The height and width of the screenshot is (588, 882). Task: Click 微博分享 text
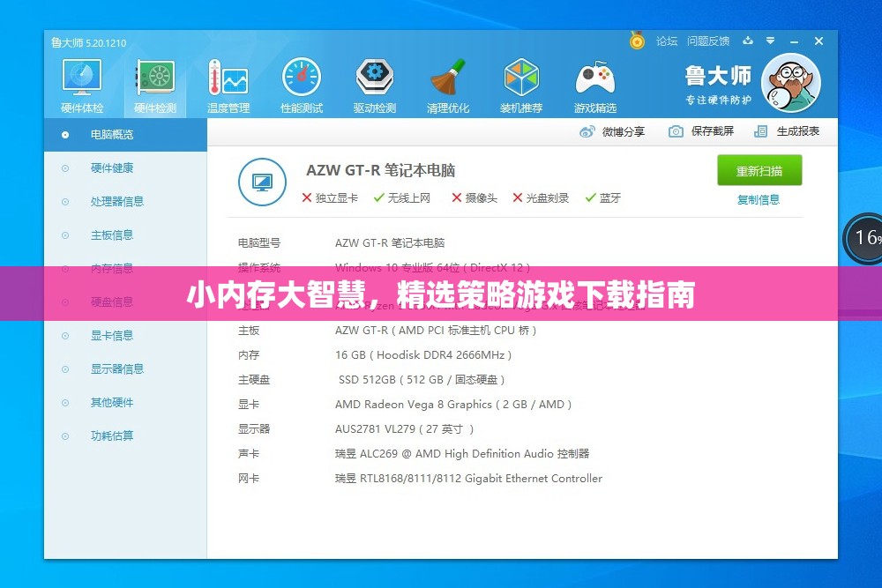tap(624, 131)
